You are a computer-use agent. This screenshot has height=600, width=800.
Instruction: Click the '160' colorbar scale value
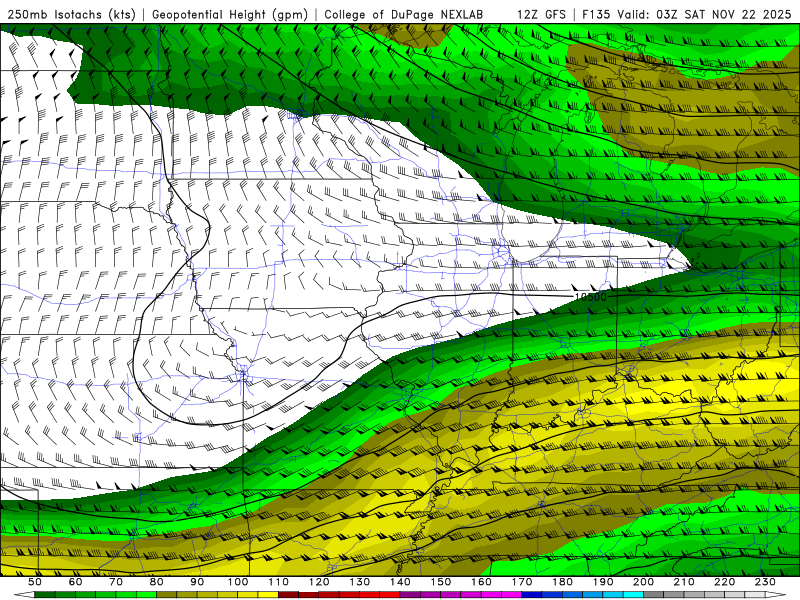(x=481, y=582)
